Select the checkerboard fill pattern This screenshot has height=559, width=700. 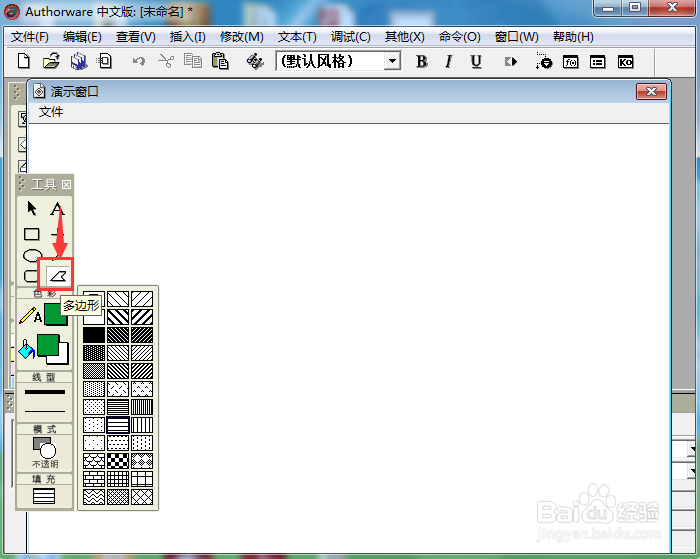pos(118,461)
